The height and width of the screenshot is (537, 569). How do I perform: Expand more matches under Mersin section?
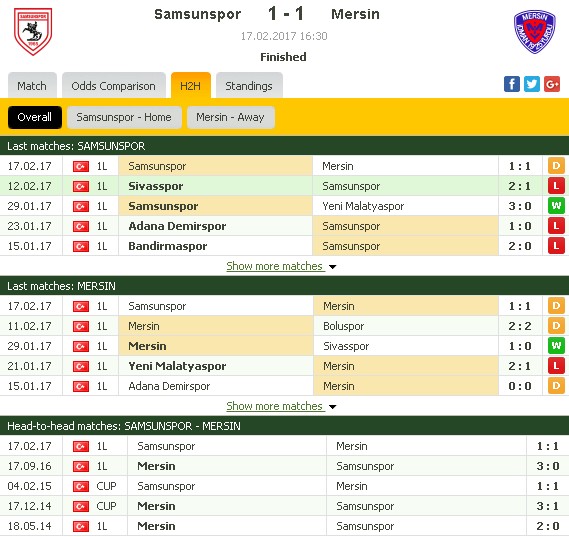click(x=275, y=406)
